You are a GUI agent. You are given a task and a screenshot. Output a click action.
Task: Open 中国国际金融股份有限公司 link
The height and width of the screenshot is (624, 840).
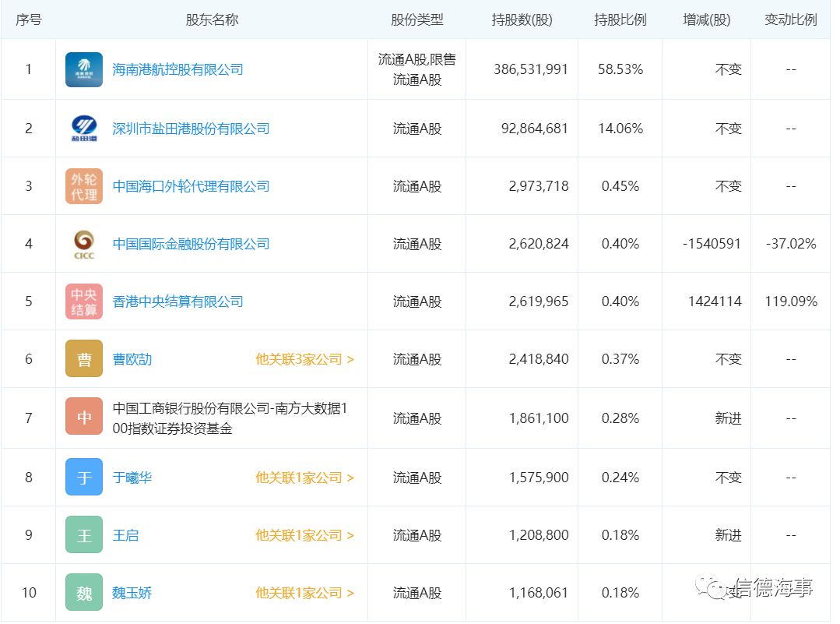(x=191, y=244)
